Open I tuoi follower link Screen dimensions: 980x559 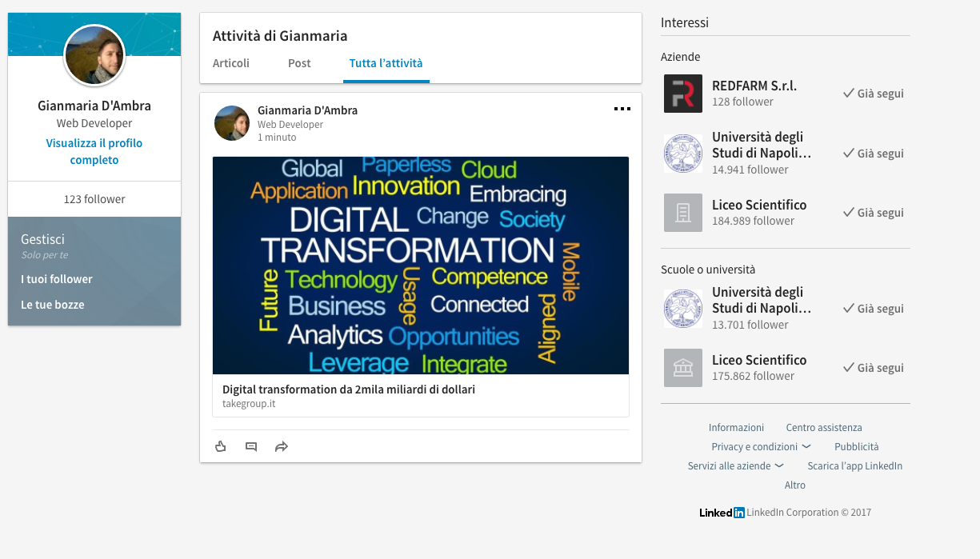point(57,279)
